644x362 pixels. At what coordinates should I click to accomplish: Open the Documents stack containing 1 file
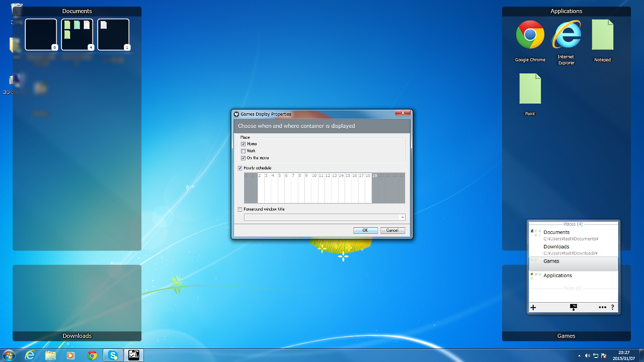[114, 35]
